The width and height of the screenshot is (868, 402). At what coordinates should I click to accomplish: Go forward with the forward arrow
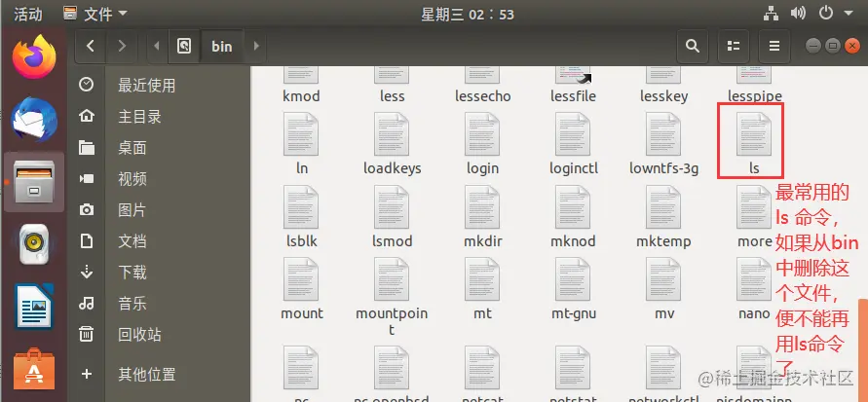click(x=122, y=46)
